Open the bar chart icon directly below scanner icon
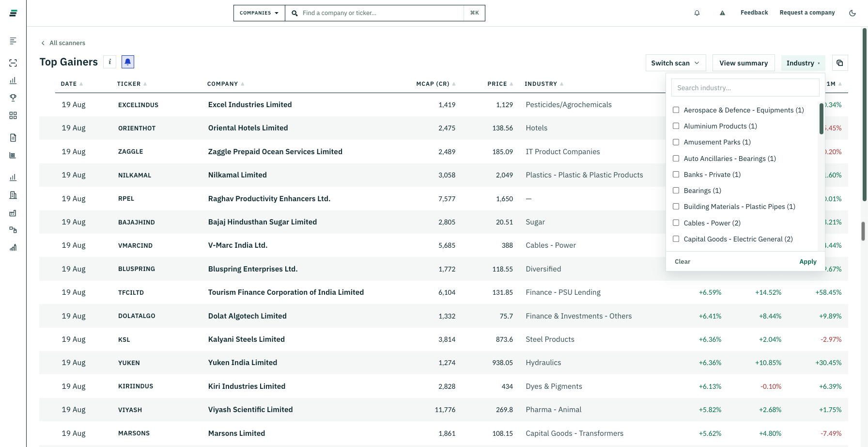The image size is (868, 447). [13, 80]
